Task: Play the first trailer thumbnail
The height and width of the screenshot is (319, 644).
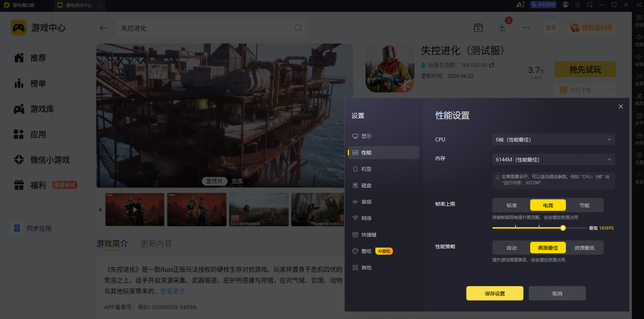Action: click(135, 210)
